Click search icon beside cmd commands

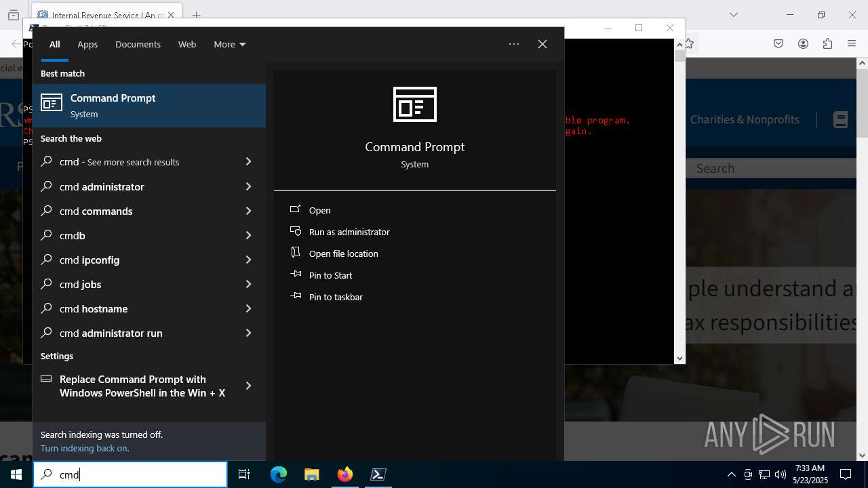pyautogui.click(x=47, y=211)
